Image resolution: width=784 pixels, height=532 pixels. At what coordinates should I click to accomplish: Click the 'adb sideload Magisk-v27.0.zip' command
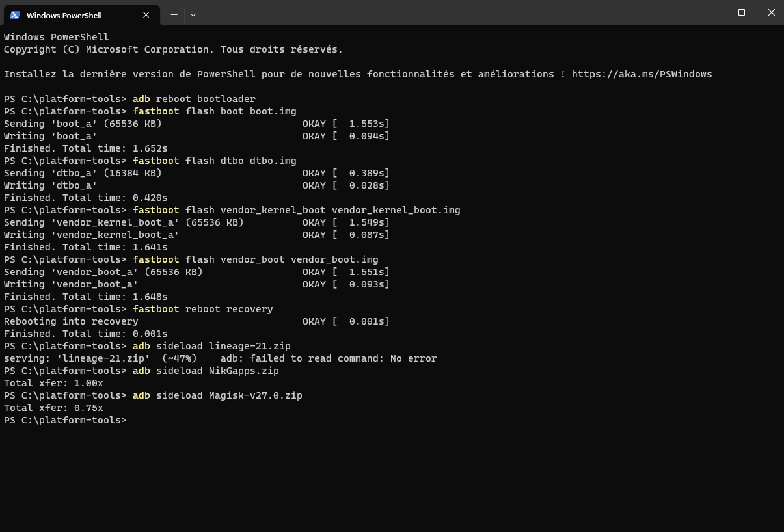(x=217, y=395)
